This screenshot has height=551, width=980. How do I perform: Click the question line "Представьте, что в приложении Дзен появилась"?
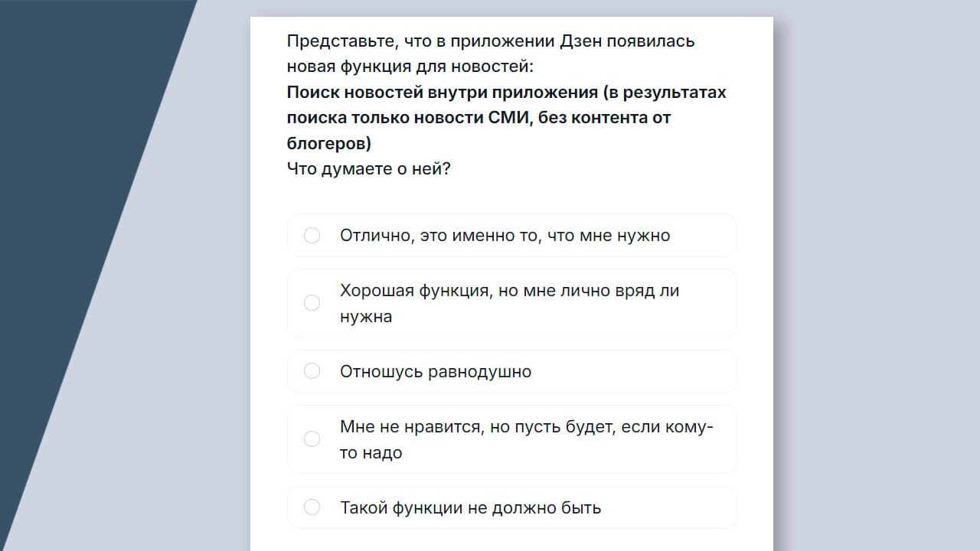click(x=490, y=41)
